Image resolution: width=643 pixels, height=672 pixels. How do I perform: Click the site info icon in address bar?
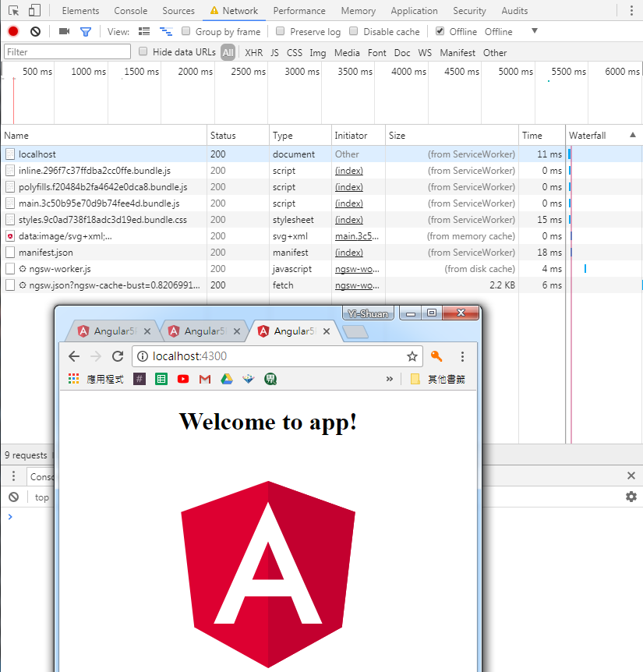[143, 356]
